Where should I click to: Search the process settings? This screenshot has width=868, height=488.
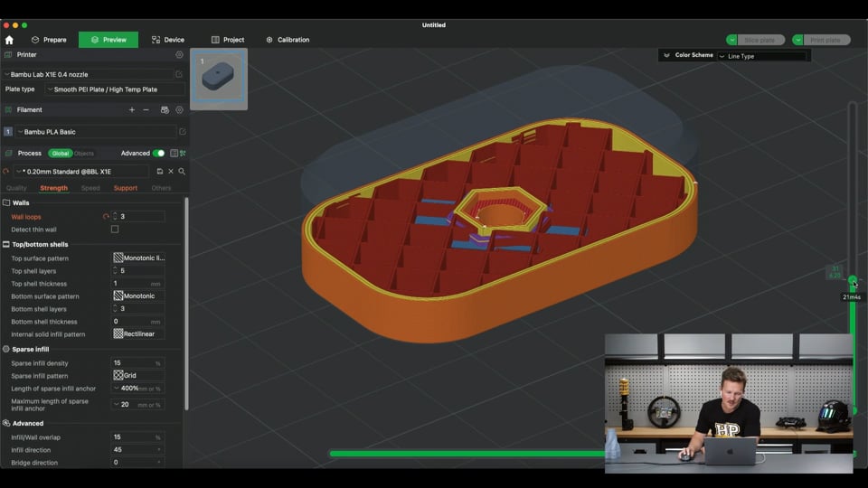click(x=182, y=172)
